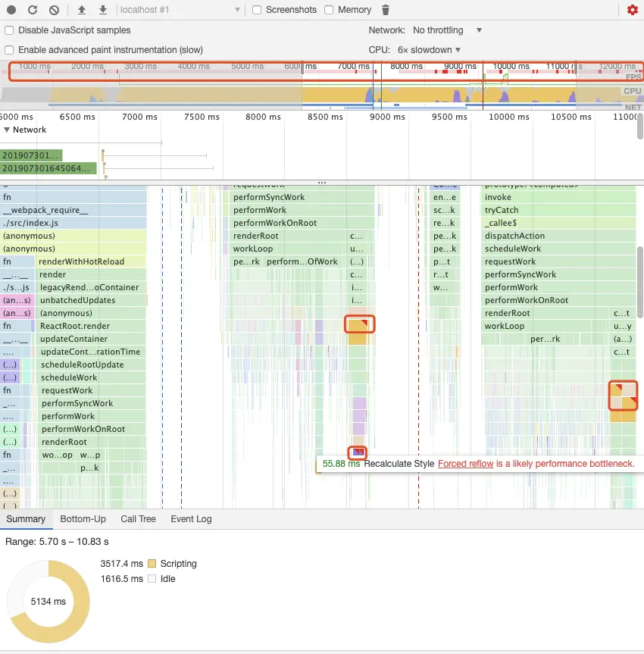Image resolution: width=644 pixels, height=654 pixels.
Task: Select the ./src/index.js flame entry
Action: point(73,223)
